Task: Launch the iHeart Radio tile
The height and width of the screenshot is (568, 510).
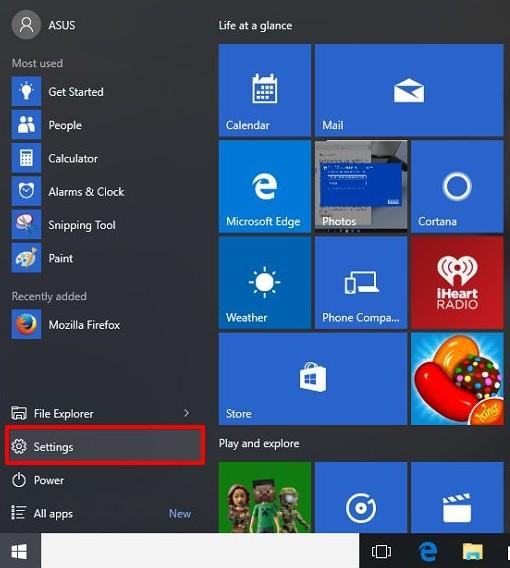Action: coord(457,283)
